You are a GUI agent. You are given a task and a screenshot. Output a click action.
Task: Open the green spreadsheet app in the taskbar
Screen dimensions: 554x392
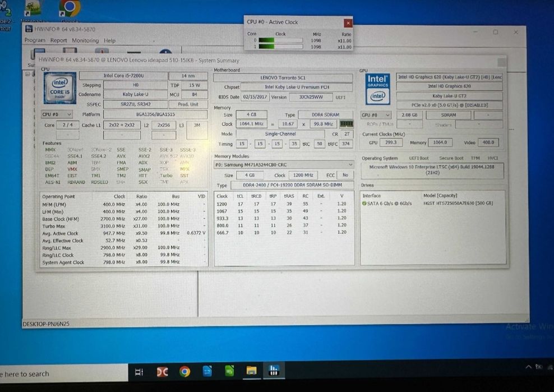[x=229, y=371]
